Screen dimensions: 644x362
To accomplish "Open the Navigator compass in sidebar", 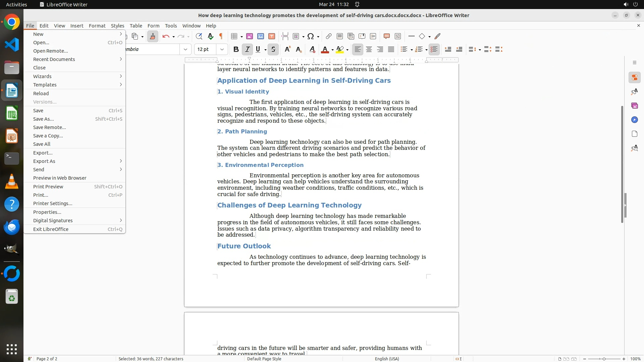I will 634,120.
